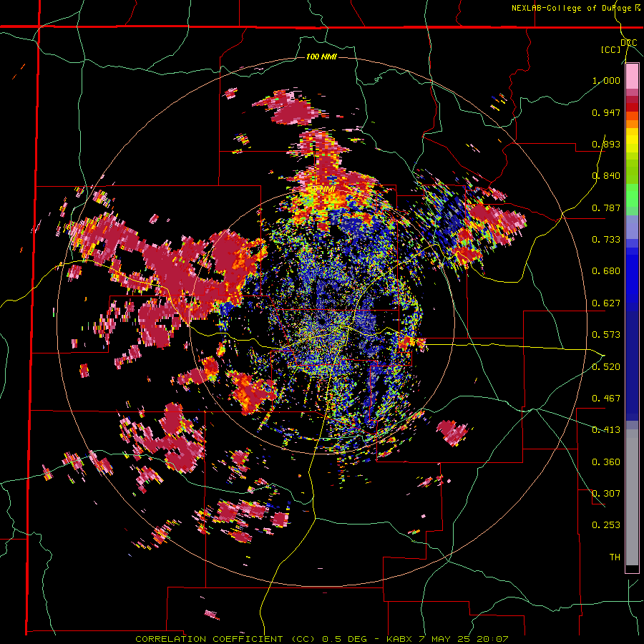Select the 0.680 legend value
The image size is (644, 644).
click(606, 271)
